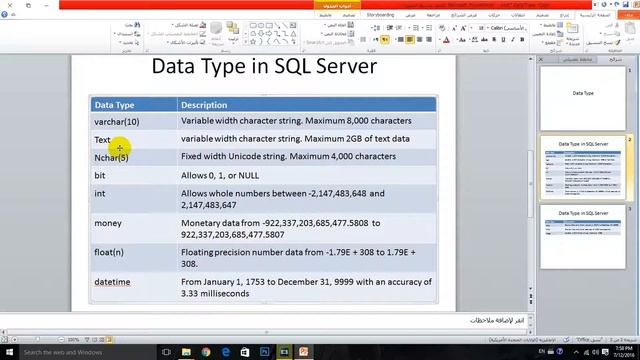Click the clear formatting eraser icon
Screen dimensions: 640x360
coord(442,28)
